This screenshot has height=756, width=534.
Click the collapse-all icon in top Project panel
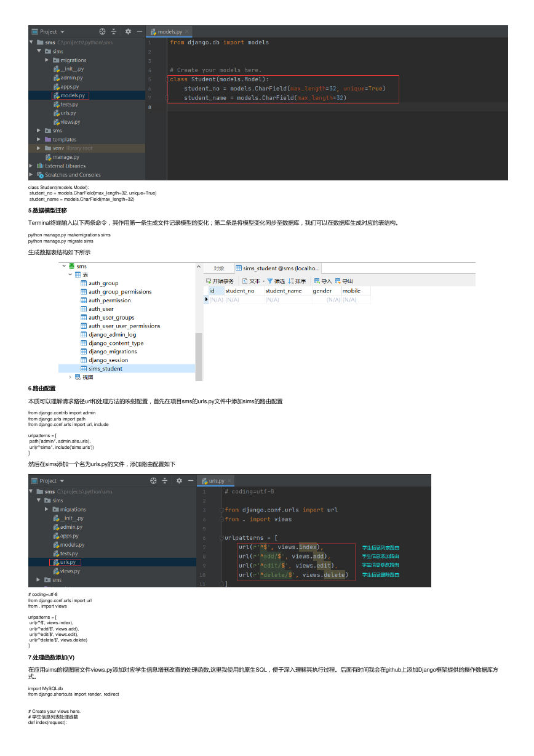point(114,31)
